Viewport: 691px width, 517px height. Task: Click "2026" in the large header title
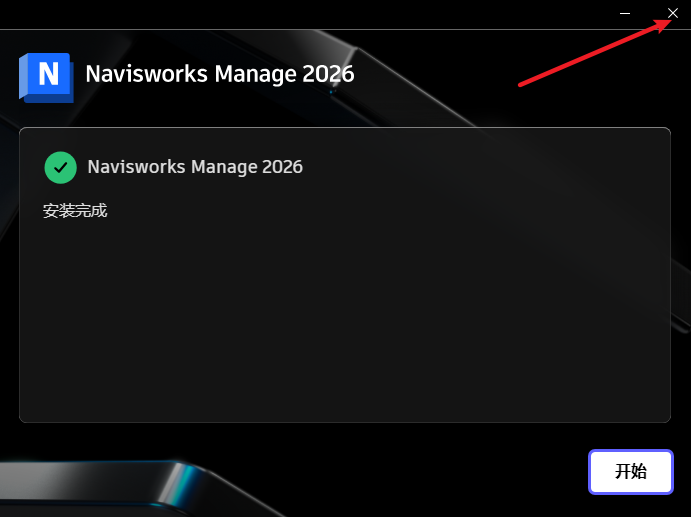pyautogui.click(x=328, y=74)
